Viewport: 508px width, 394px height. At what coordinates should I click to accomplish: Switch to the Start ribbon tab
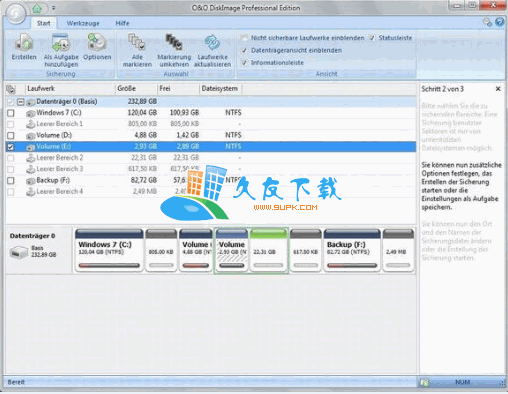(x=44, y=23)
